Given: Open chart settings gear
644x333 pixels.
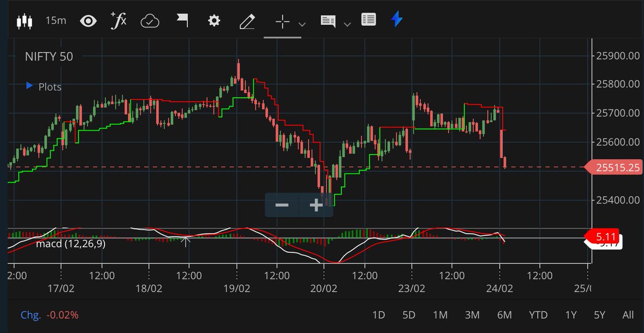Looking at the screenshot, I should (214, 21).
